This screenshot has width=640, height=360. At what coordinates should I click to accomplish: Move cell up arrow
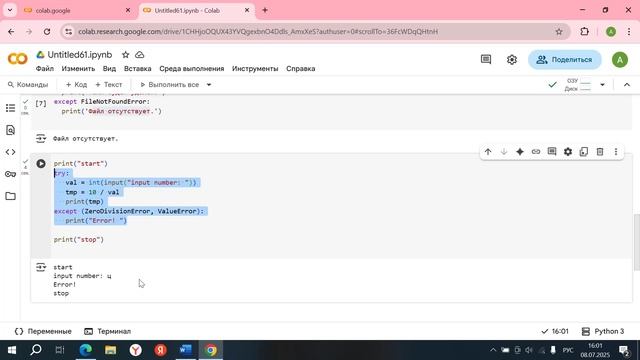click(488, 152)
